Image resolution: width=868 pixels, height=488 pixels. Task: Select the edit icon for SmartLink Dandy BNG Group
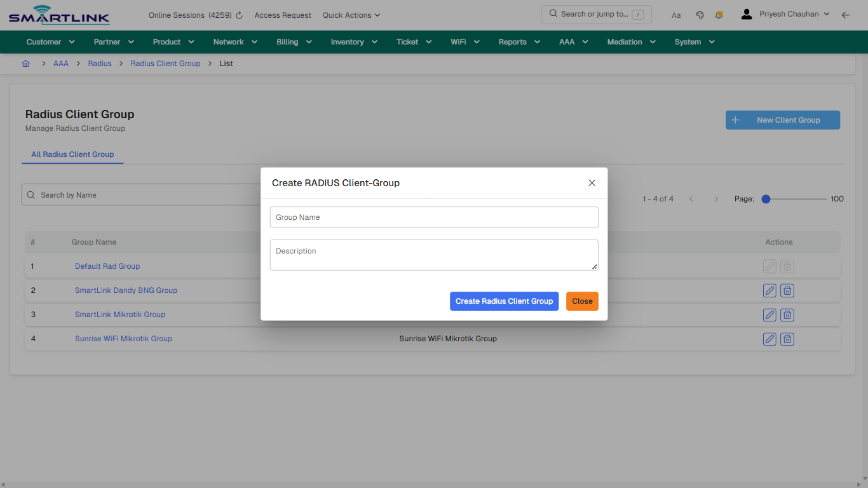(x=770, y=290)
